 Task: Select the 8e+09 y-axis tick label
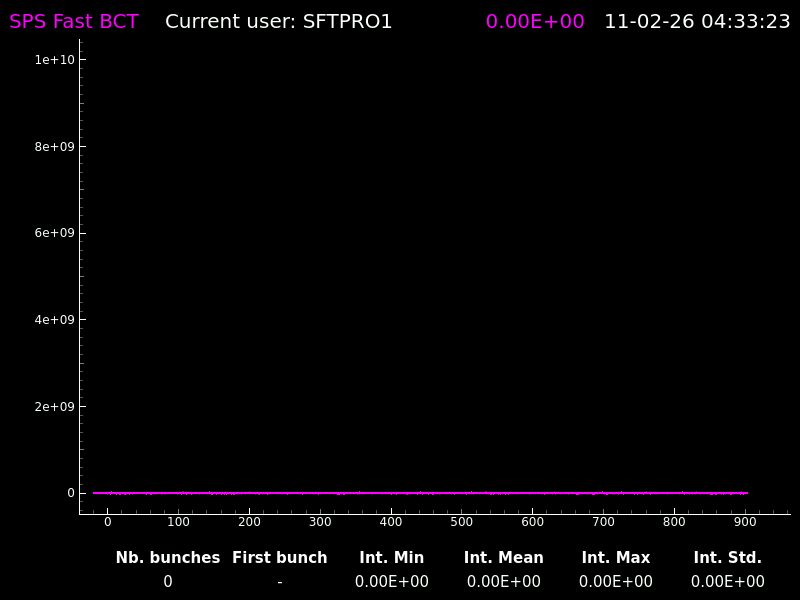click(x=48, y=147)
